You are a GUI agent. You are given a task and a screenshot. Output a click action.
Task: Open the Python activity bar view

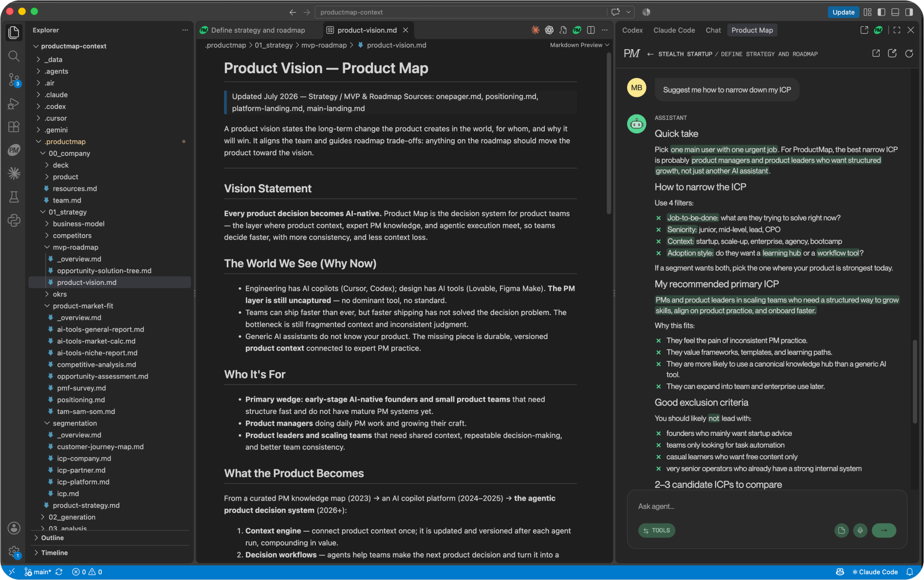14,220
